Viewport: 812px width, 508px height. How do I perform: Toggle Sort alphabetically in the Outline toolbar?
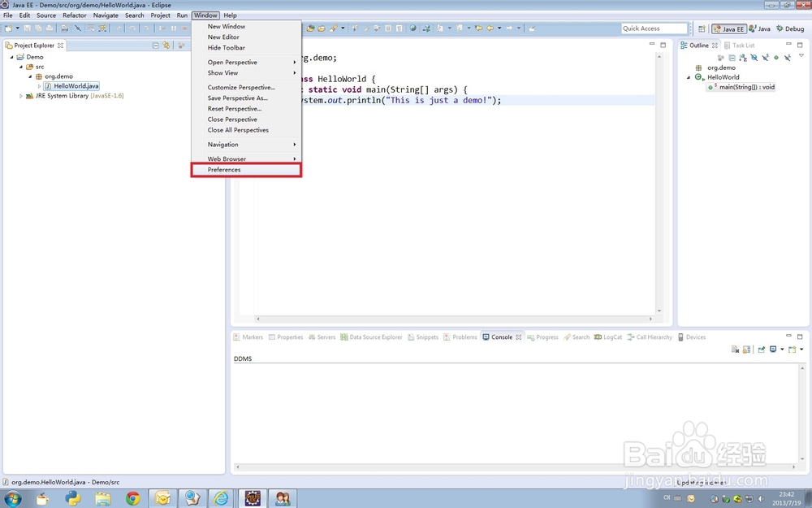[x=743, y=58]
